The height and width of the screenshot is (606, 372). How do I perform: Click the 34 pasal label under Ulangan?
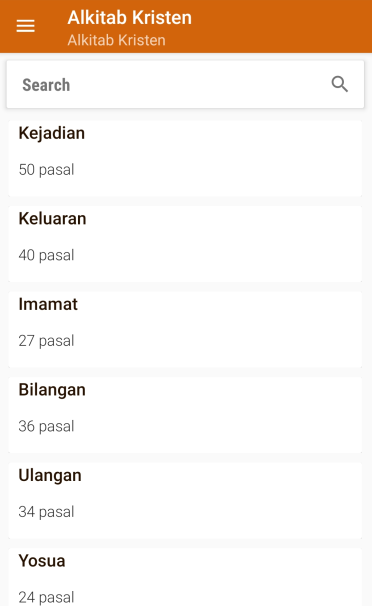46,512
